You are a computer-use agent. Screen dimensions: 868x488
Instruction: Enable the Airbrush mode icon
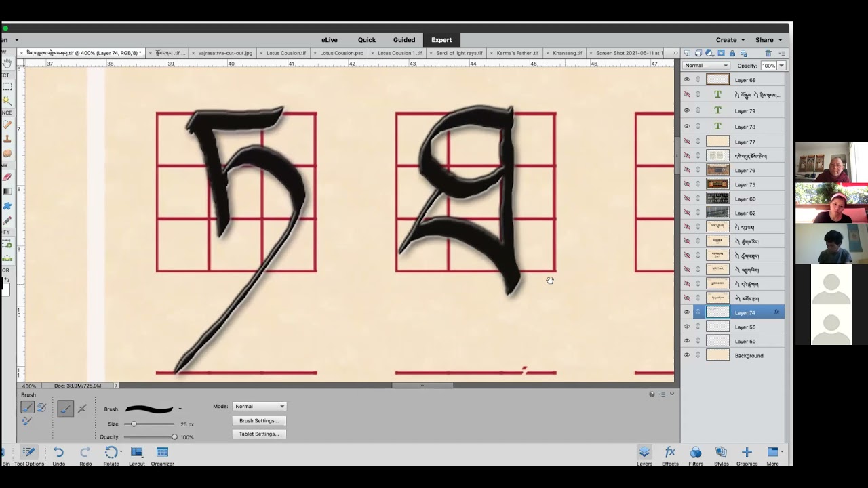click(x=82, y=409)
